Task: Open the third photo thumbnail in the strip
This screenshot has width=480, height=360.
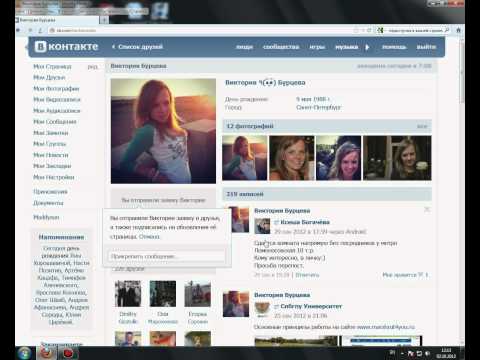Action: coord(339,158)
